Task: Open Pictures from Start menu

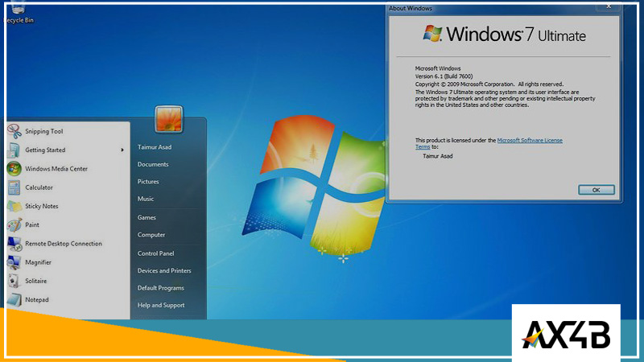Action: click(148, 182)
